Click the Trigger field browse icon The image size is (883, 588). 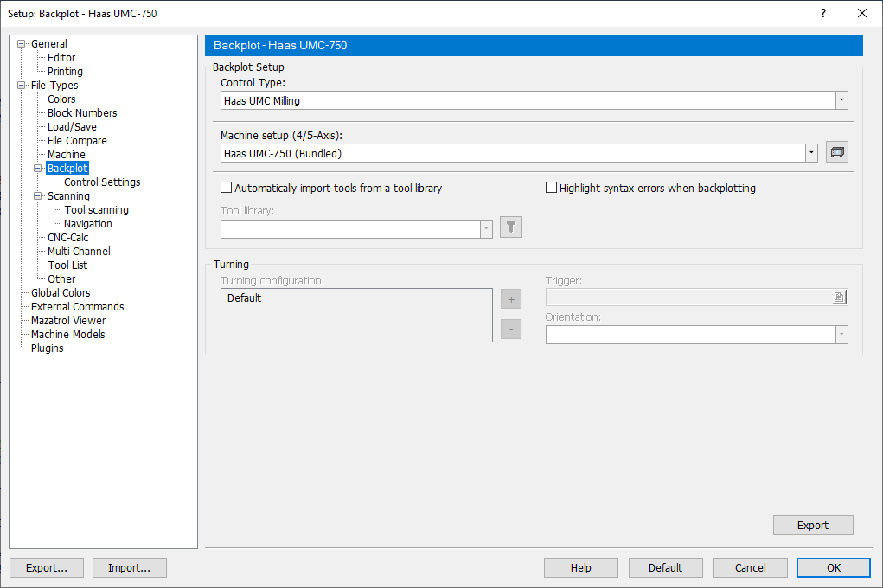click(x=839, y=297)
